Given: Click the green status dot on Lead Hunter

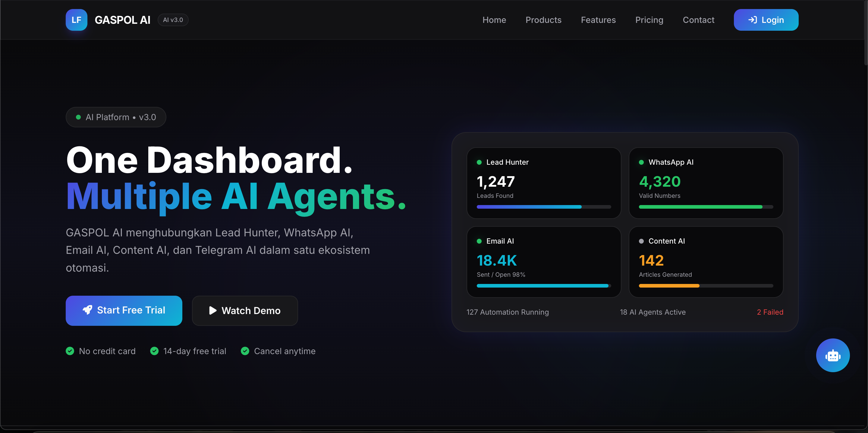Looking at the screenshot, I should [x=479, y=162].
